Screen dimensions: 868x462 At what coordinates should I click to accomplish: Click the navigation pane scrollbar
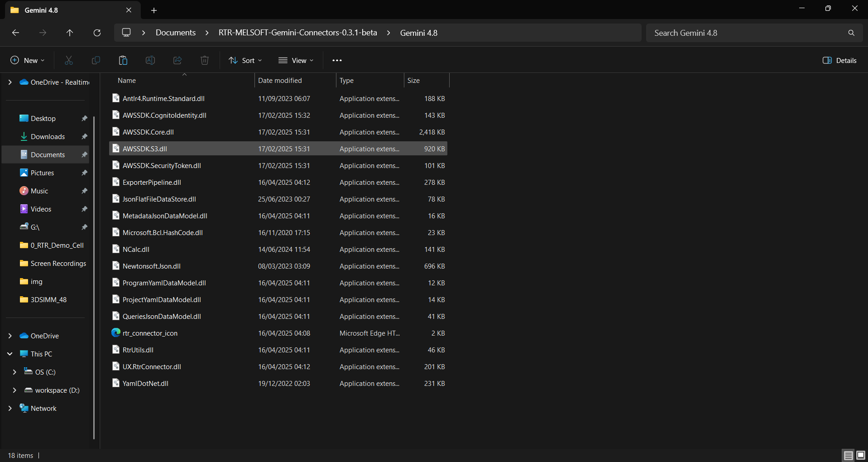94,277
